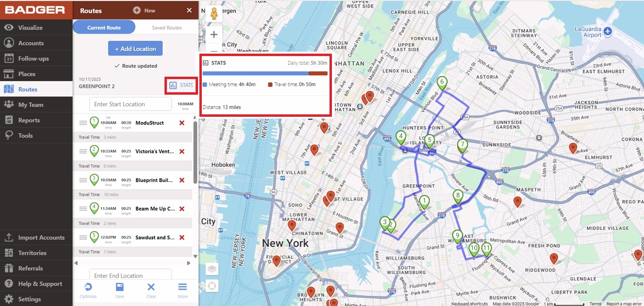644x306 pixels.
Task: Click the my-location target icon
Action: click(x=212, y=285)
